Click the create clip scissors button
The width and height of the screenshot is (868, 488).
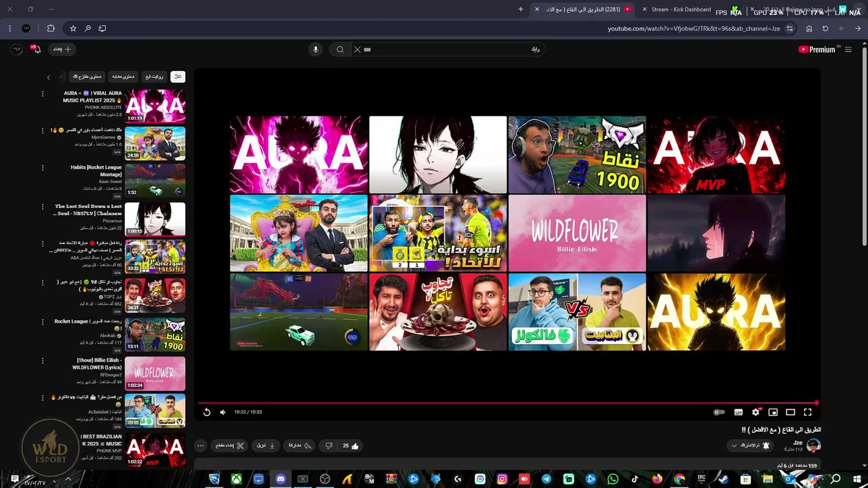click(x=230, y=446)
